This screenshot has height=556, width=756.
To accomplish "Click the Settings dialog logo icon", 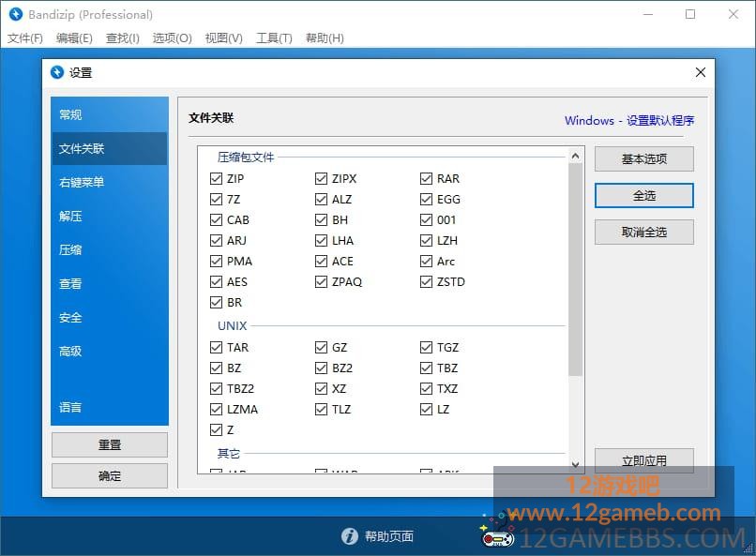I will pos(57,72).
